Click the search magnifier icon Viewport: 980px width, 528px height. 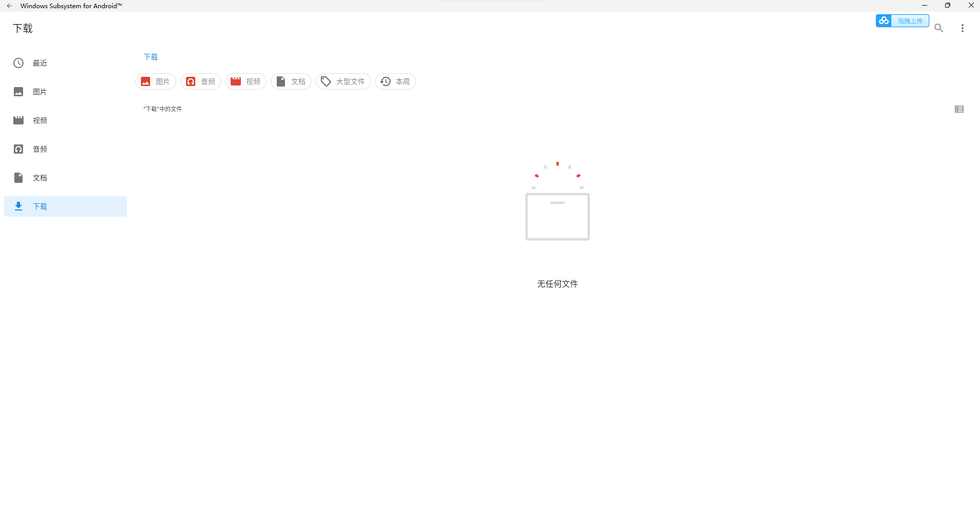[938, 28]
